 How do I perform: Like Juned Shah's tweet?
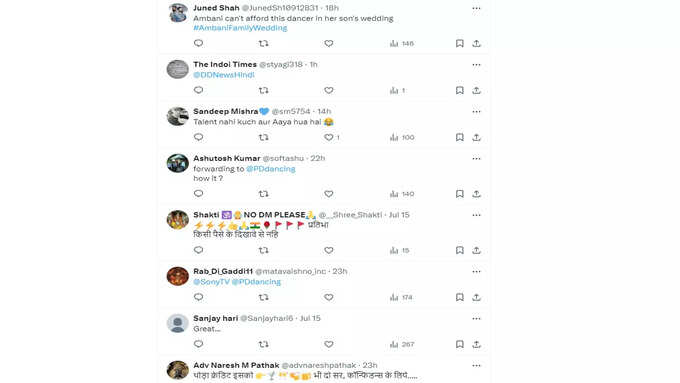point(329,43)
